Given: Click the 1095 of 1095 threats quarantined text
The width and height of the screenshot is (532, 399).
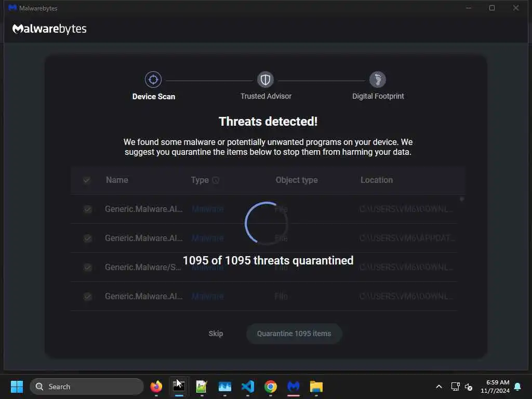Looking at the screenshot, I should pyautogui.click(x=268, y=261).
